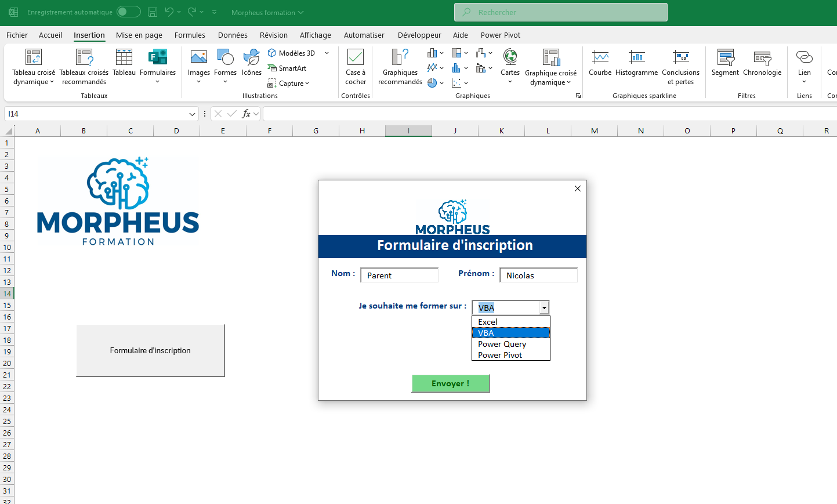This screenshot has height=504, width=837.
Task: Insert Icônes from the Illustrations group
Action: point(251,64)
